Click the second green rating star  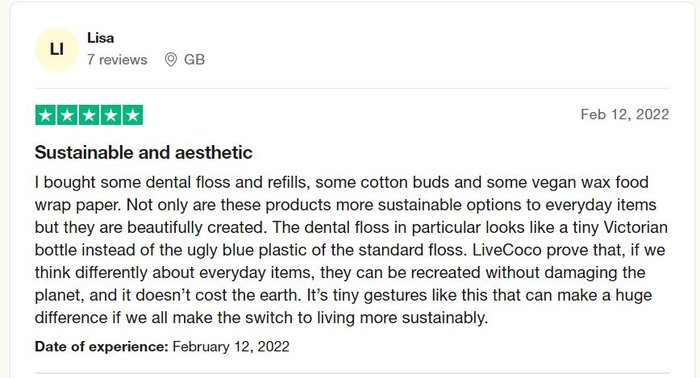click(x=67, y=115)
